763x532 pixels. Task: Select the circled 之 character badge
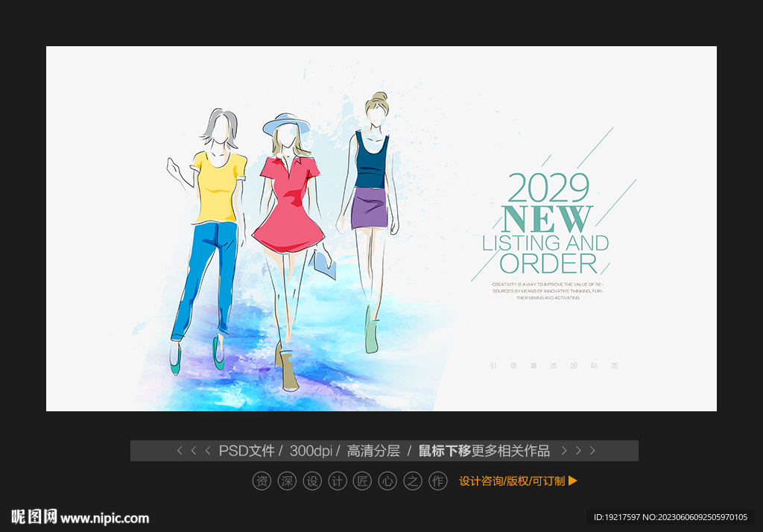(x=413, y=481)
